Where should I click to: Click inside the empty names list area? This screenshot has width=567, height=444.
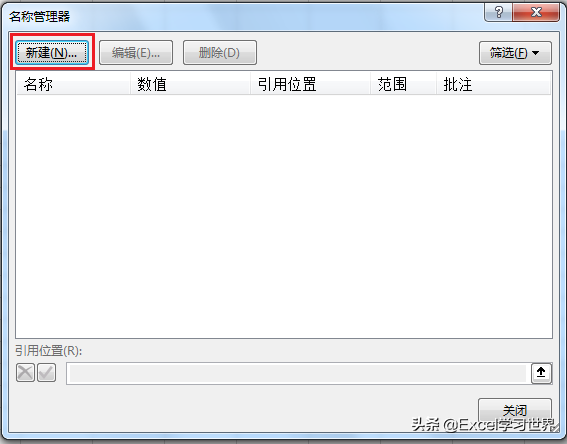284,216
